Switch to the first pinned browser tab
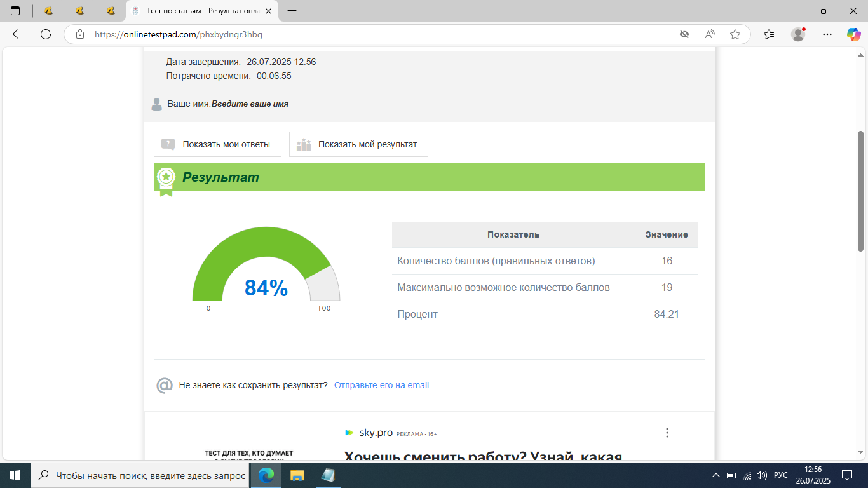Screen dimensions: 868x488 pyautogui.click(x=48, y=11)
